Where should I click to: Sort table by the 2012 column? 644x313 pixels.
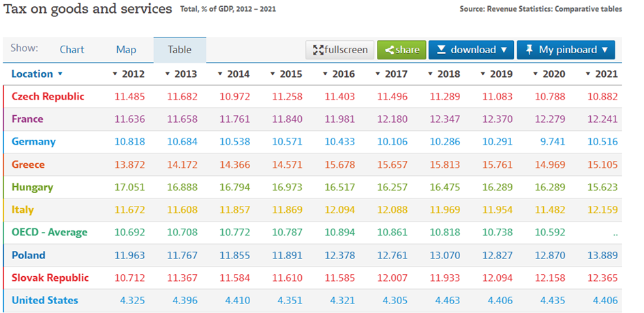pyautogui.click(x=129, y=74)
